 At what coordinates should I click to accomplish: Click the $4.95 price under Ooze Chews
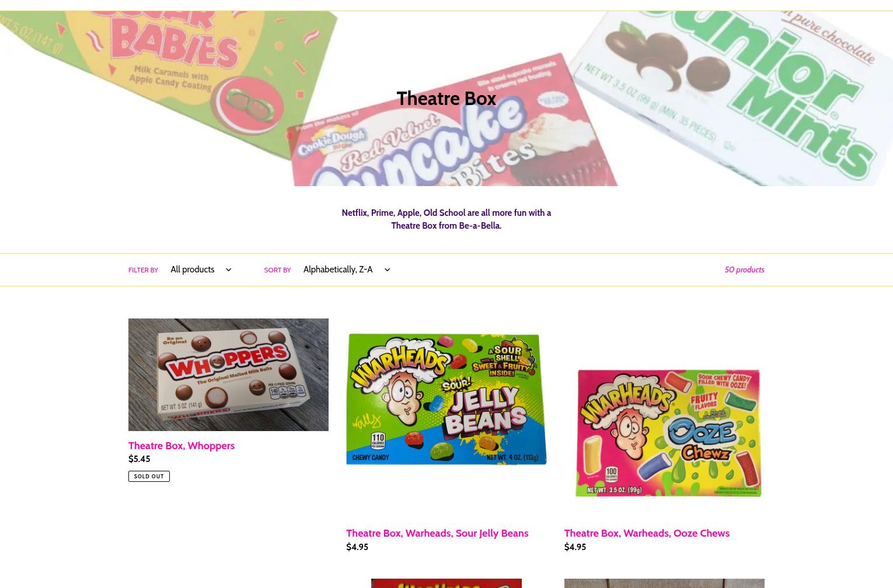click(575, 547)
